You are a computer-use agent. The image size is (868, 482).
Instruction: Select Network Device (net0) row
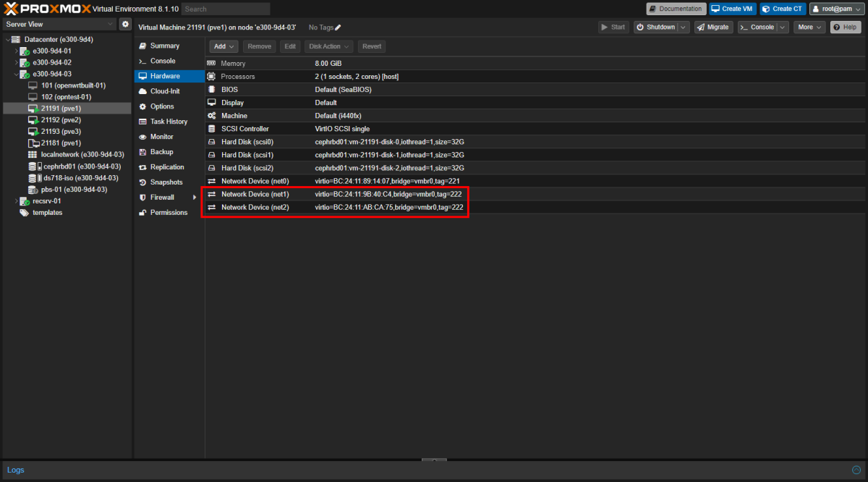(535, 181)
